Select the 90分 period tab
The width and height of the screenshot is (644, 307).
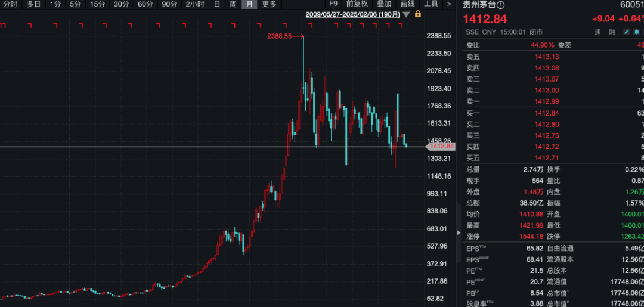coord(169,4)
